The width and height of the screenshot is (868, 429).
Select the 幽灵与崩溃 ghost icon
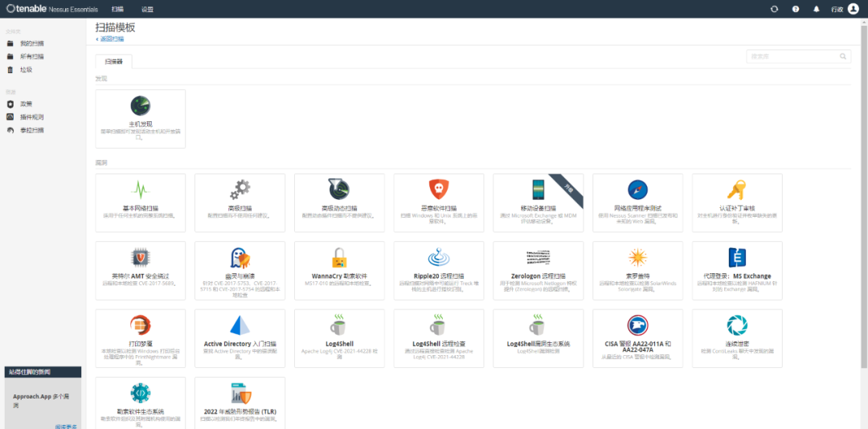[240, 257]
